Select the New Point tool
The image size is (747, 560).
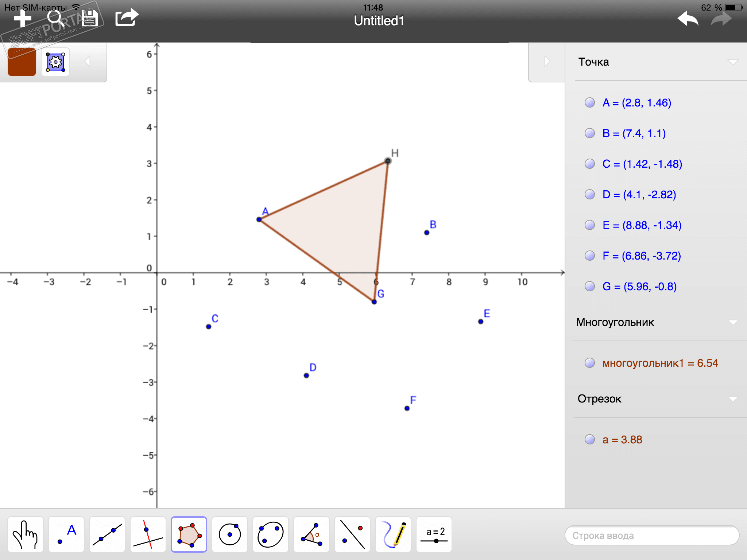66,534
